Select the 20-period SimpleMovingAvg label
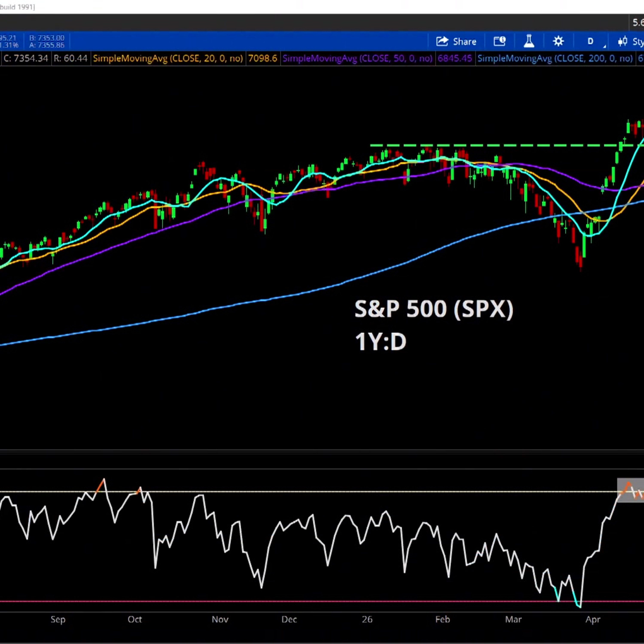644x644 pixels. pos(168,59)
